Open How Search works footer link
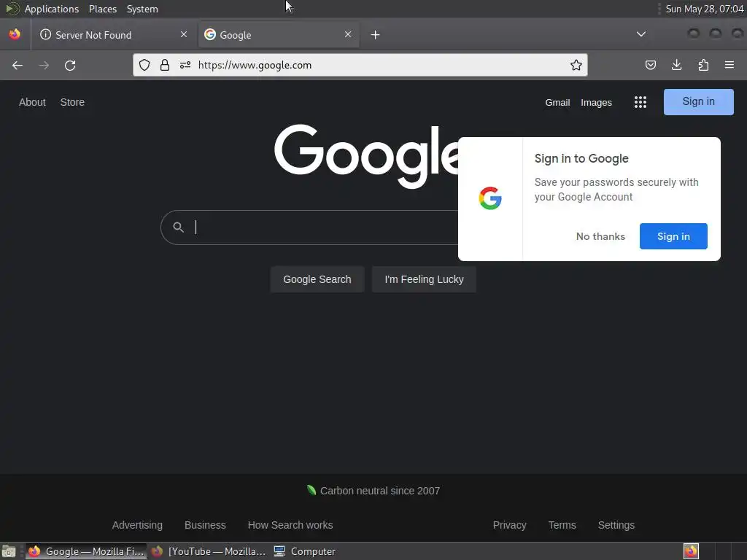 click(290, 525)
